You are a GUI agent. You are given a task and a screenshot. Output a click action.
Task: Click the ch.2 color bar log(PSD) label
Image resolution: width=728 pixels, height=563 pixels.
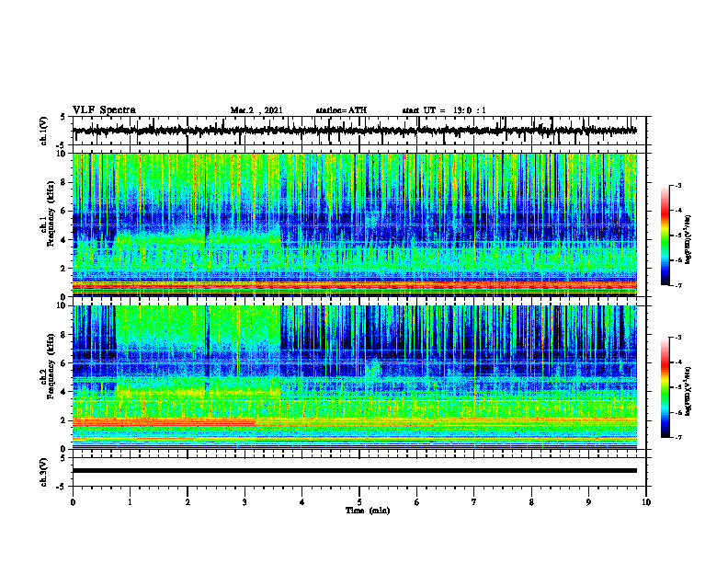coord(688,391)
